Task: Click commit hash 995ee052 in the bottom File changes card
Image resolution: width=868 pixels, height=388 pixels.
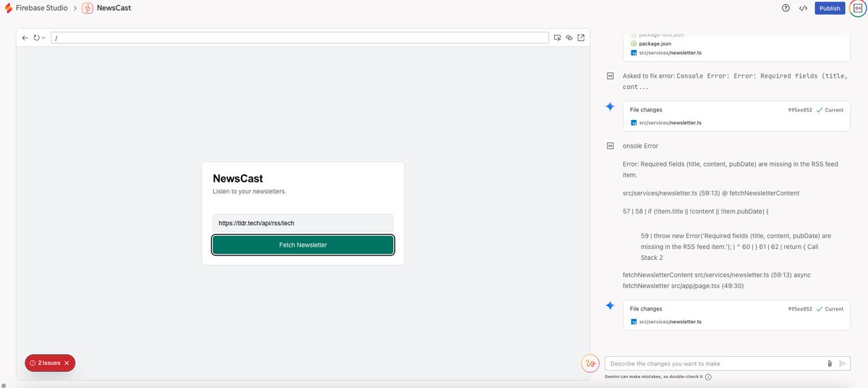Action: [x=800, y=309]
